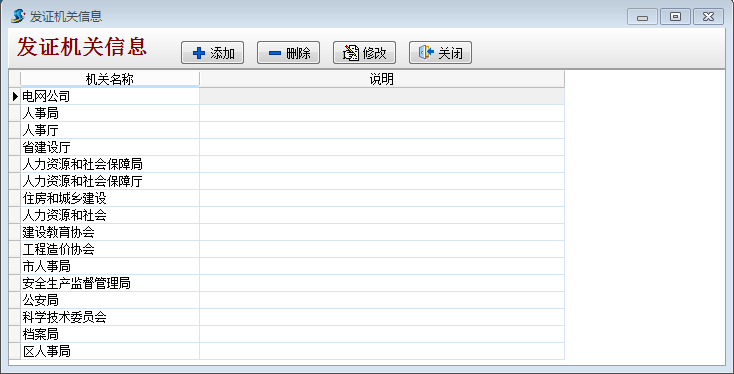734x374 pixels.
Task: Click the 说明 cell for 公安局
Action: (382, 300)
